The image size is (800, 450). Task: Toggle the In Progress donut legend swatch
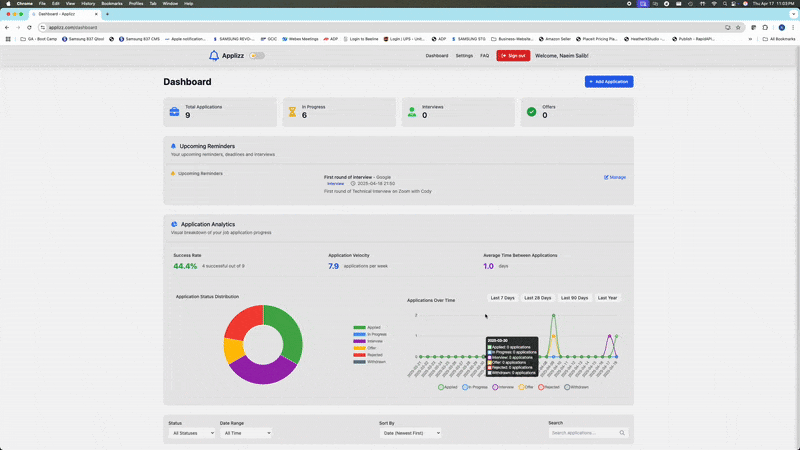click(359, 334)
